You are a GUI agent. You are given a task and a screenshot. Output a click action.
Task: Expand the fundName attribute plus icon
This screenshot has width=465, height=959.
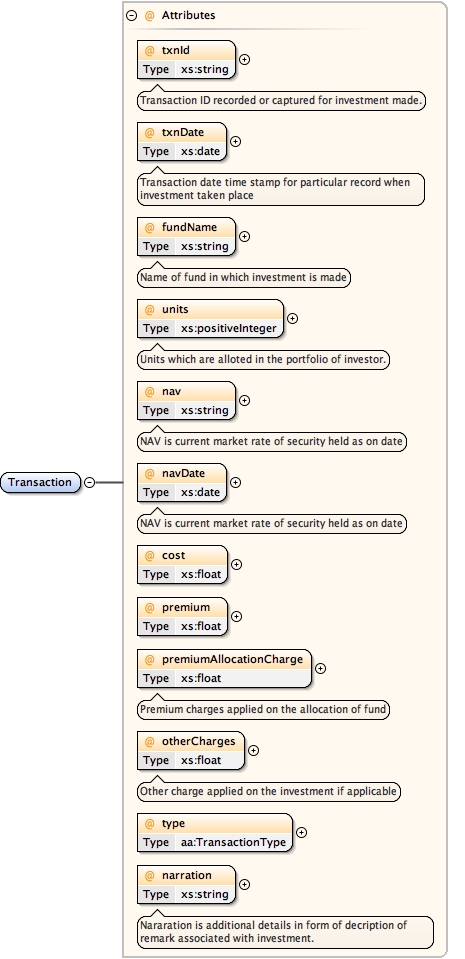(x=244, y=236)
